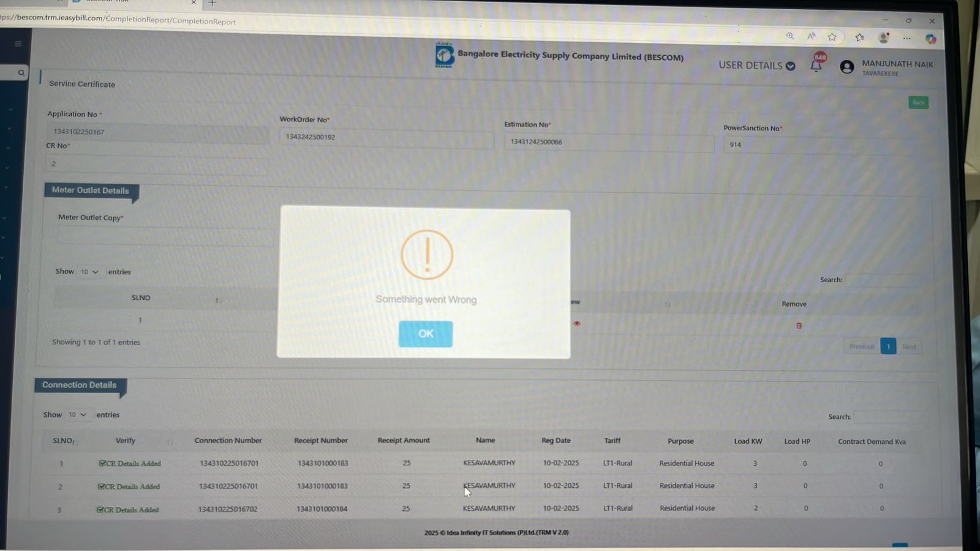The width and height of the screenshot is (980, 551).
Task: Sort by Load HP column header
Action: pos(797,441)
